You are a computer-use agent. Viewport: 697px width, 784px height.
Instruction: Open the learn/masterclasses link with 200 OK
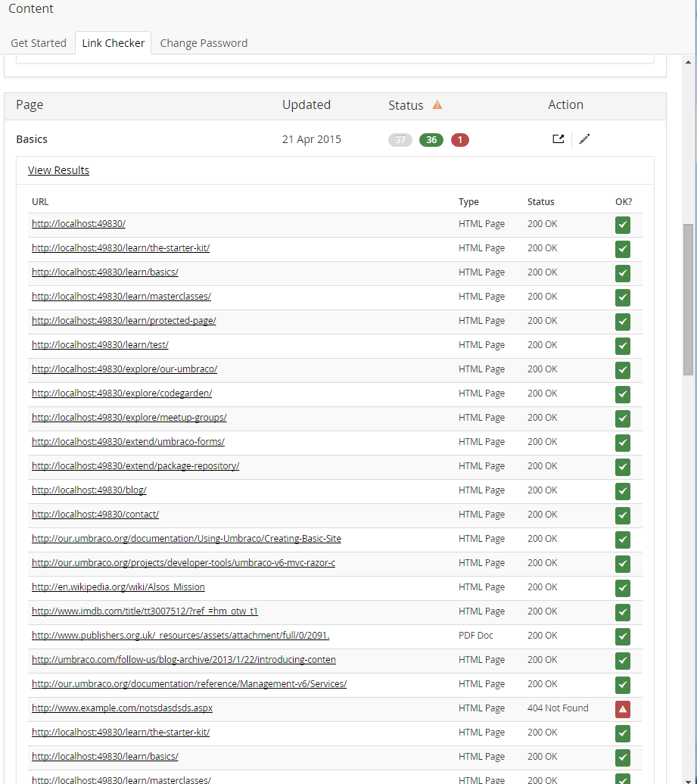122,296
